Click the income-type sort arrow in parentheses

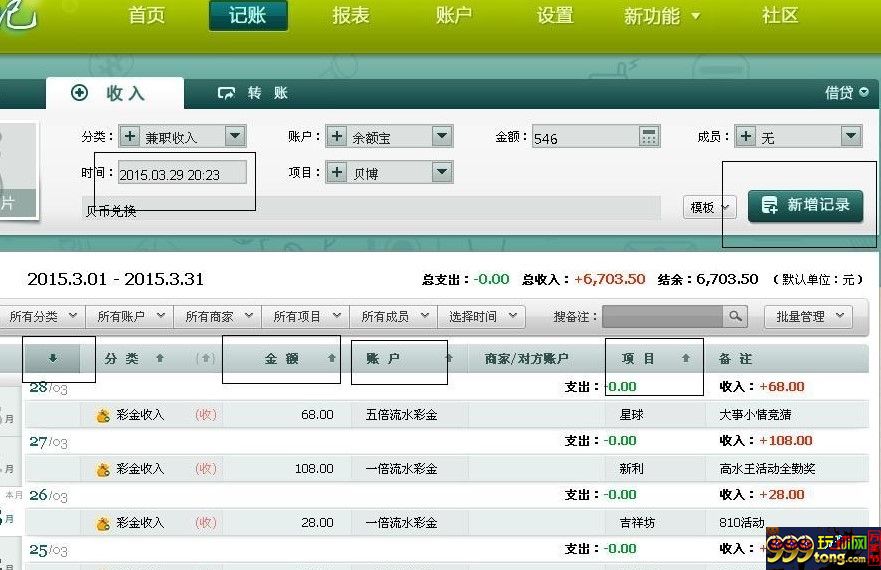click(x=205, y=359)
